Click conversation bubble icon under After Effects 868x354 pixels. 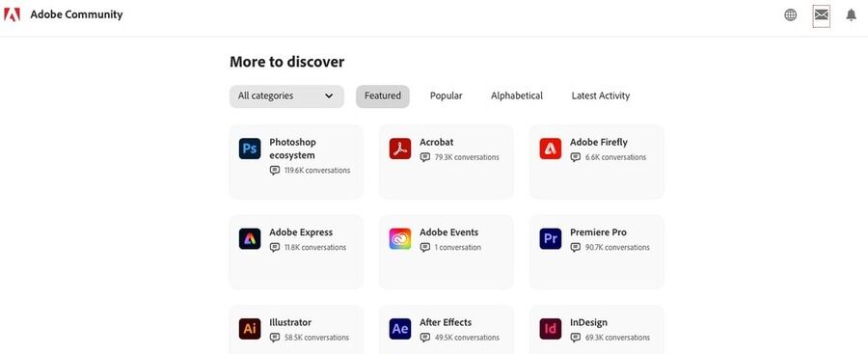[425, 338]
